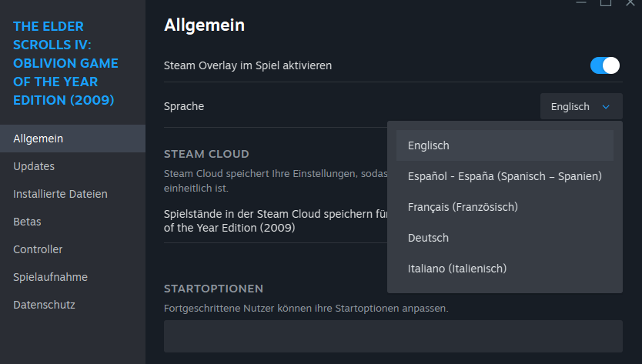Collapse the Sprache dropdown showing Englisch
Image resolution: width=642 pixels, height=364 pixels.
[581, 106]
